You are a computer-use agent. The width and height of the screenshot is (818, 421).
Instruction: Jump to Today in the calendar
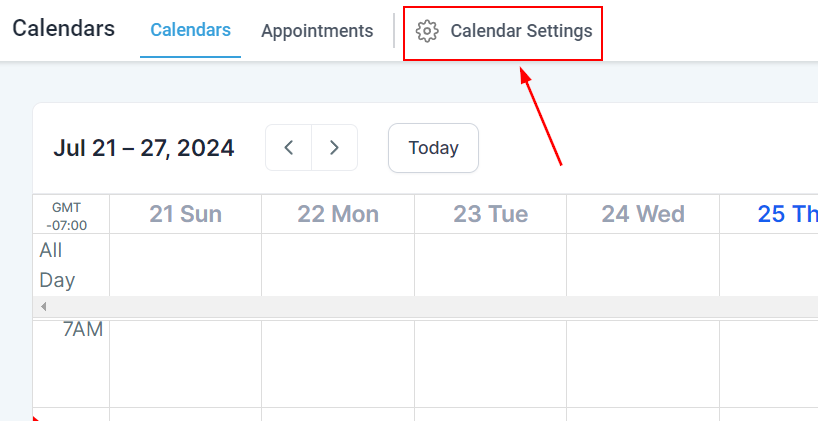tap(433, 148)
